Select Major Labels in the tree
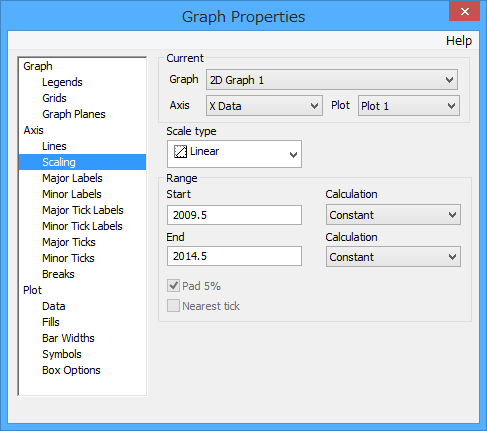This screenshot has height=431, width=487. [72, 178]
